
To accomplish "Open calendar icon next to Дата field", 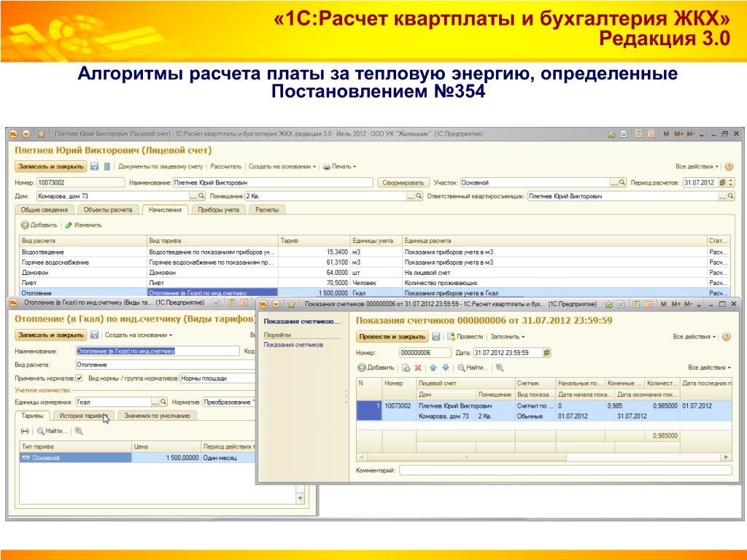I will pyautogui.click(x=546, y=353).
